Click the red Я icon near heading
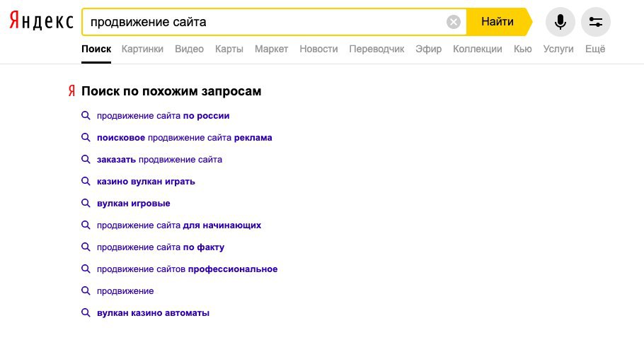Screen dimensions: 644x347 pos(71,90)
